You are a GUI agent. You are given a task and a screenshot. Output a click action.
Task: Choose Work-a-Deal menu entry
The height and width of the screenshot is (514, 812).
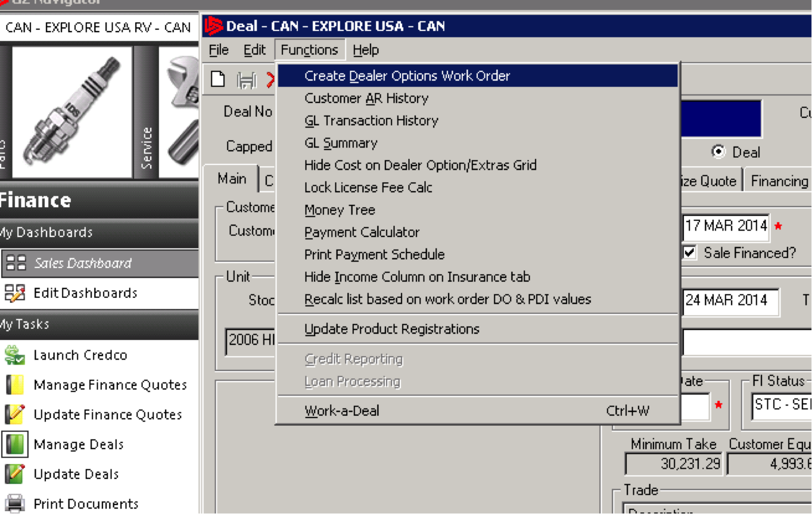point(478,411)
